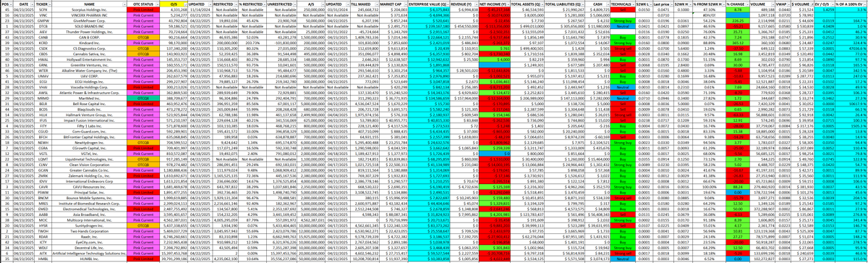Select the SOLO BRANDS INC name cell
Viewport: 868px width, 263px height.
coord(90,27)
